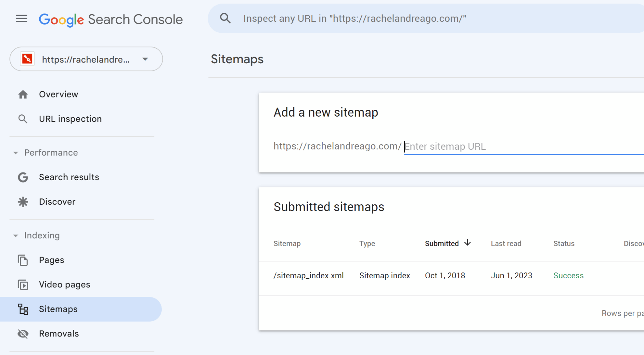This screenshot has width=644, height=355.
Task: Click the Sitemap index type cell
Action: tap(385, 275)
